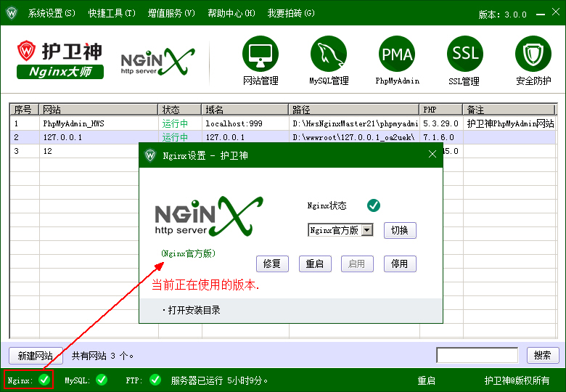The width and height of the screenshot is (566, 392).
Task: Close the Nginx设置 dialog
Action: click(432, 154)
